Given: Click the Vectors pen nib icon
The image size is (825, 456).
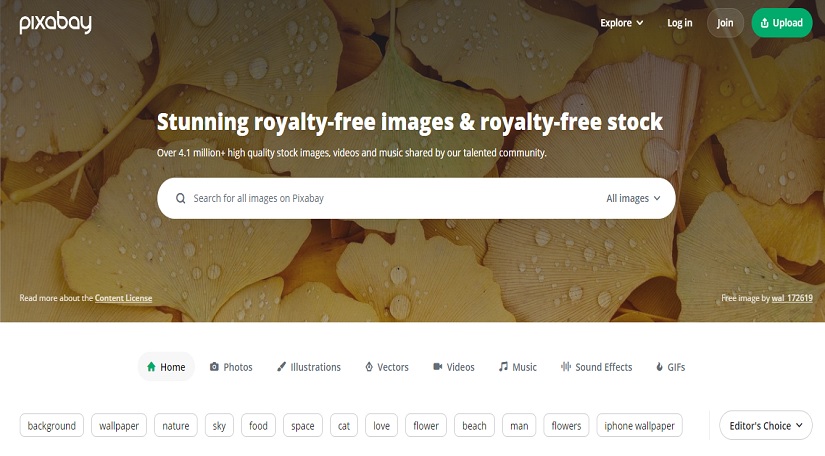Looking at the screenshot, I should [369, 367].
